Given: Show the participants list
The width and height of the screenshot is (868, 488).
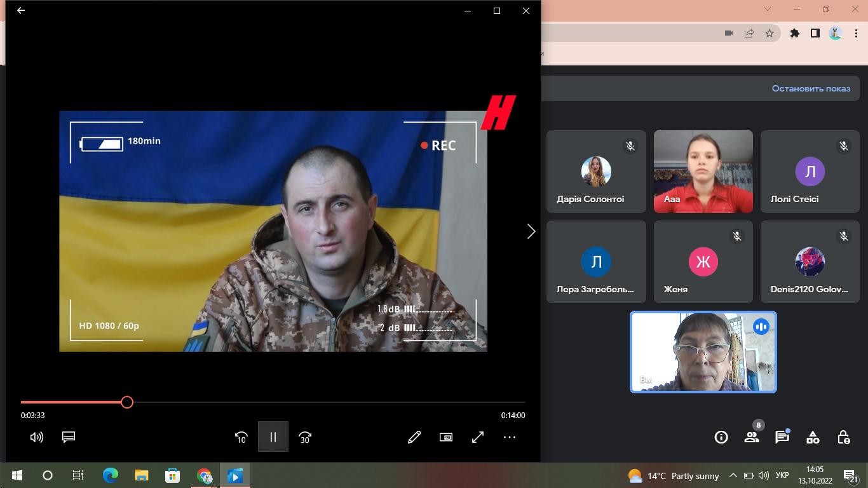Looking at the screenshot, I should point(752,437).
